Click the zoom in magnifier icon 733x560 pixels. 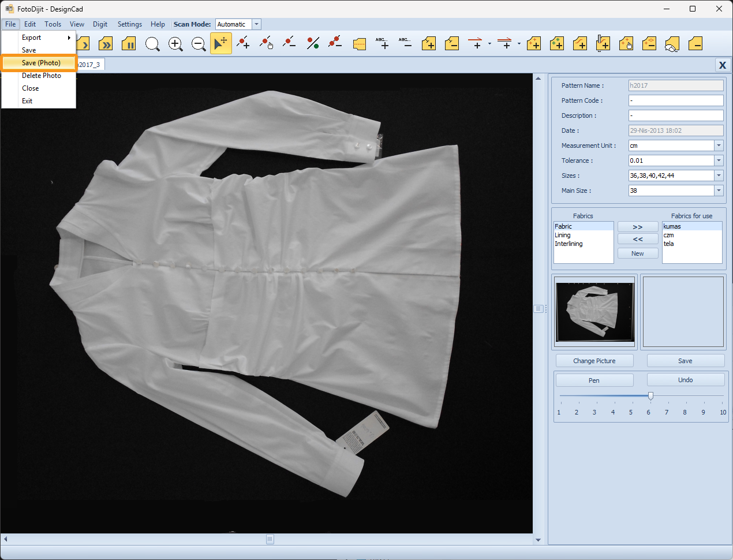pos(175,44)
